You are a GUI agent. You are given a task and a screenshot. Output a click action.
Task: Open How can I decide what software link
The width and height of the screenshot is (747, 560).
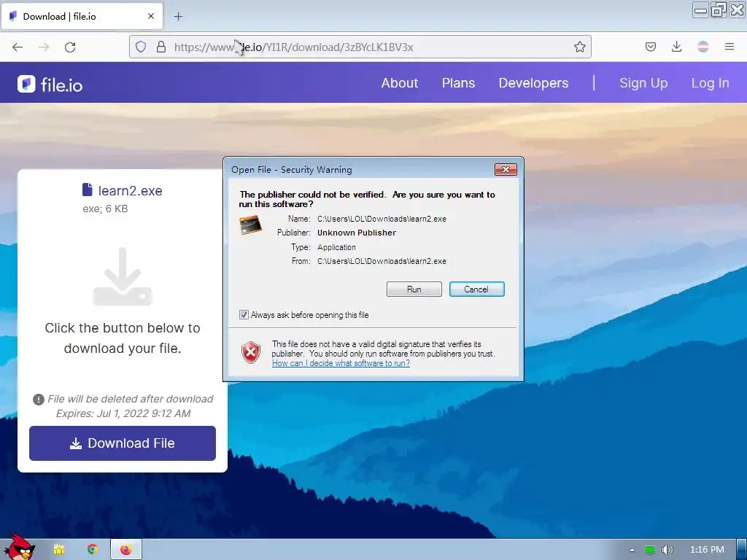click(341, 363)
